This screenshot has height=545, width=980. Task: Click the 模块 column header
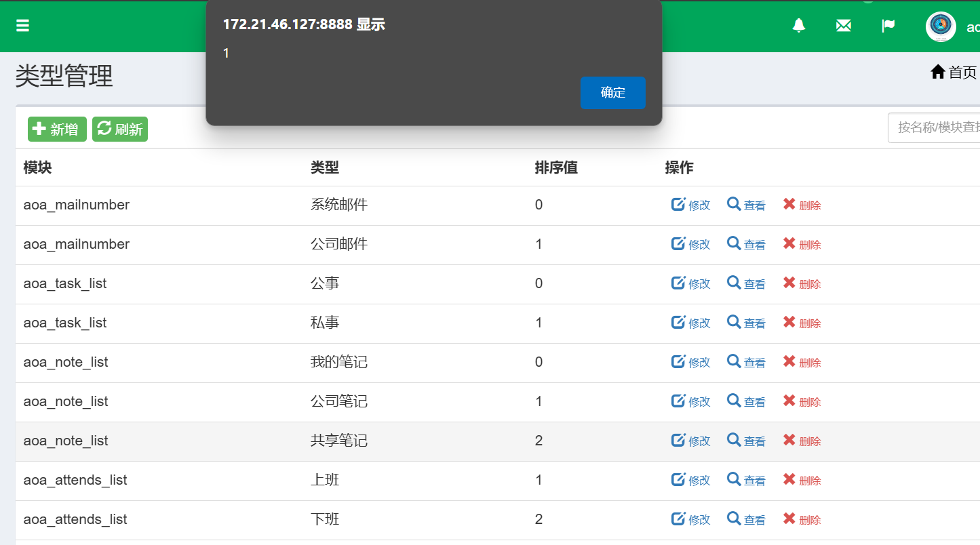(x=37, y=167)
